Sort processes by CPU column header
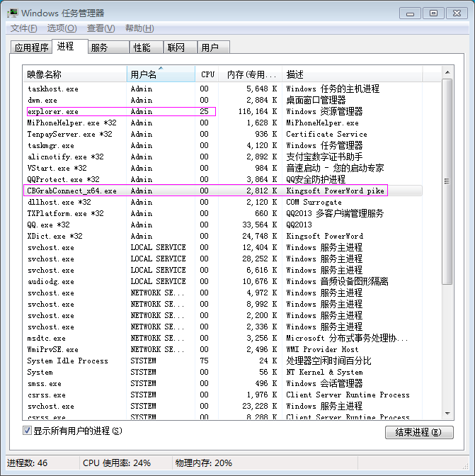Screen dimensions: 475x476 [207, 74]
